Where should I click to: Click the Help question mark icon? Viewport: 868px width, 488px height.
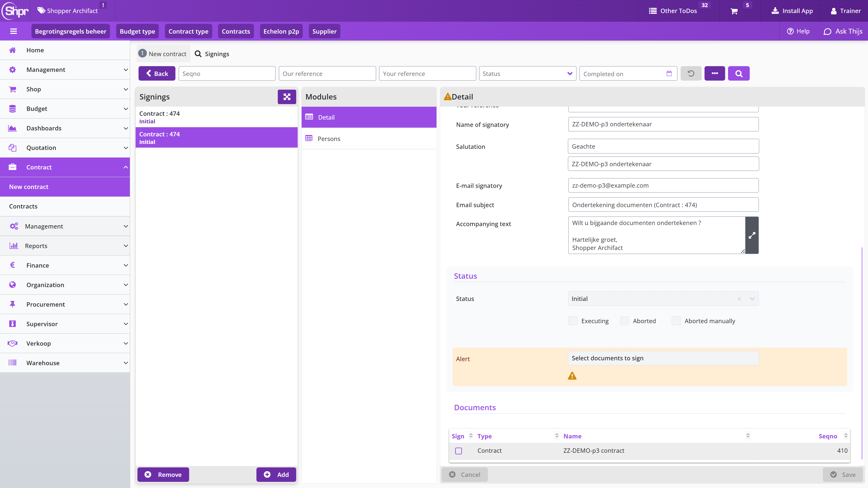pyautogui.click(x=790, y=31)
